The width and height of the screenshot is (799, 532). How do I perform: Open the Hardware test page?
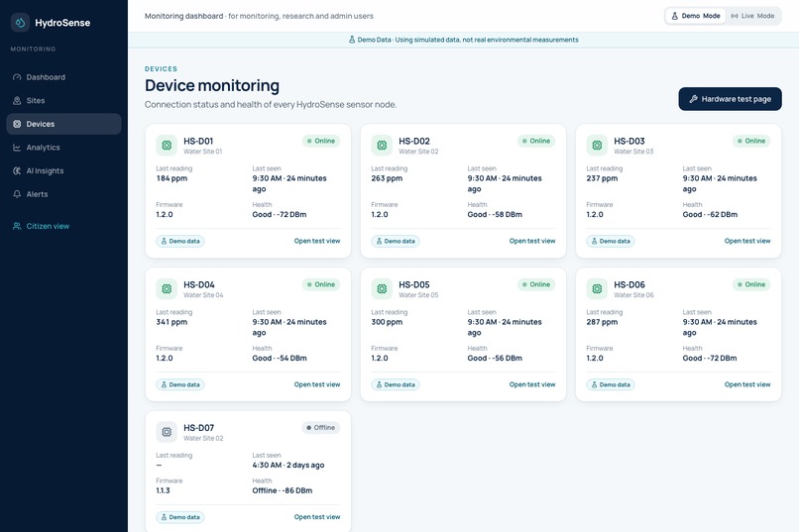pos(730,99)
